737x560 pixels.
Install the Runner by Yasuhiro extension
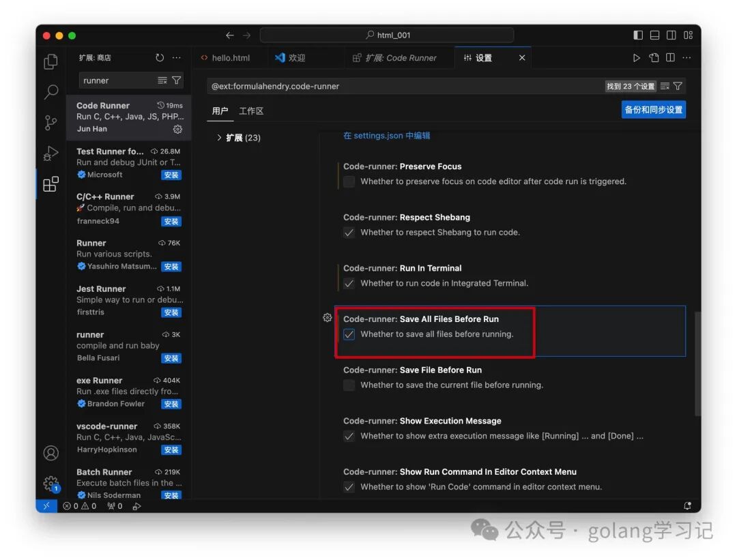tap(171, 267)
